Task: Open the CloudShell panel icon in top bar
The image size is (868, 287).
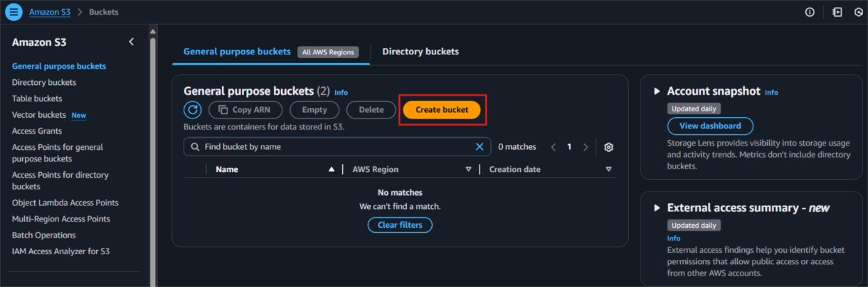Action: (837, 12)
